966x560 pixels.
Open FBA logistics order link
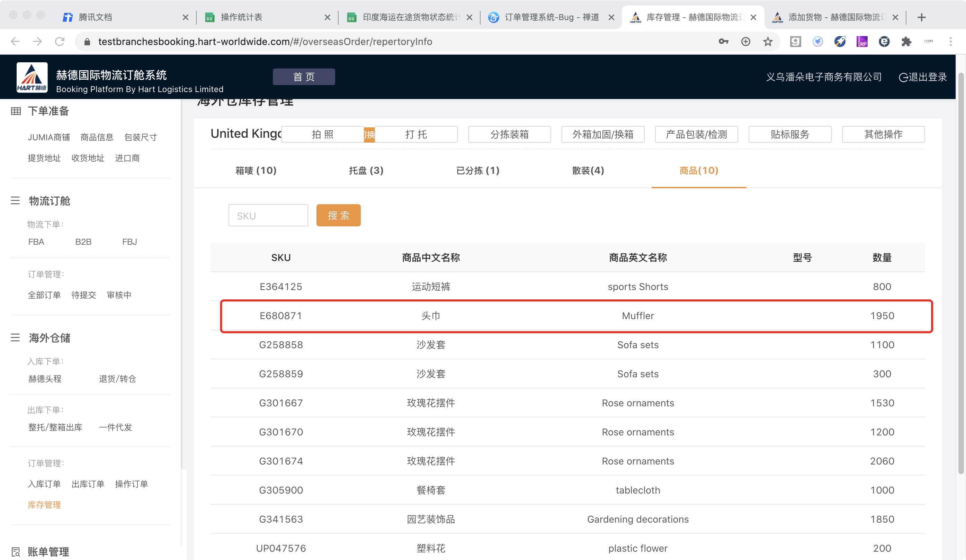(36, 242)
